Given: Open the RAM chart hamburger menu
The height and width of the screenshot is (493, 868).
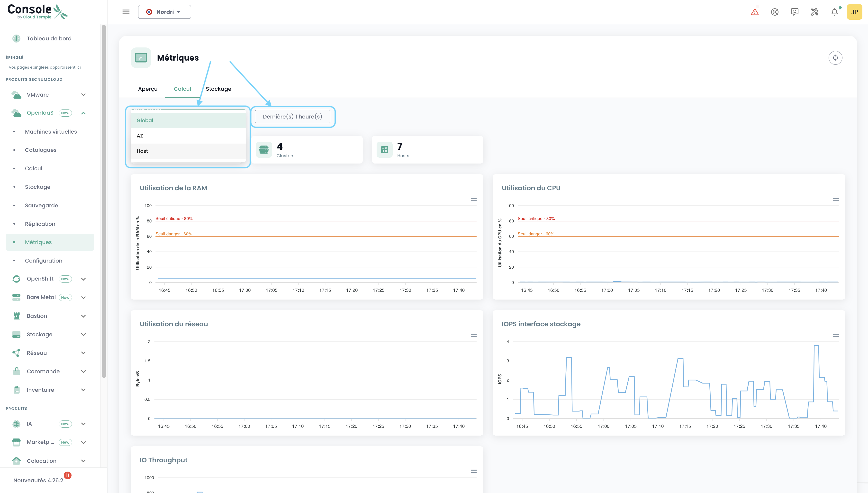Looking at the screenshot, I should pos(473,199).
